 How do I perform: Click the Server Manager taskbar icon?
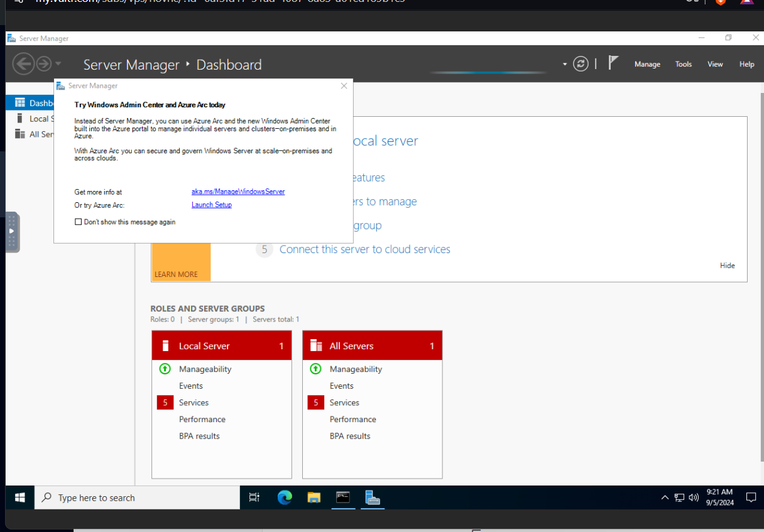click(373, 497)
